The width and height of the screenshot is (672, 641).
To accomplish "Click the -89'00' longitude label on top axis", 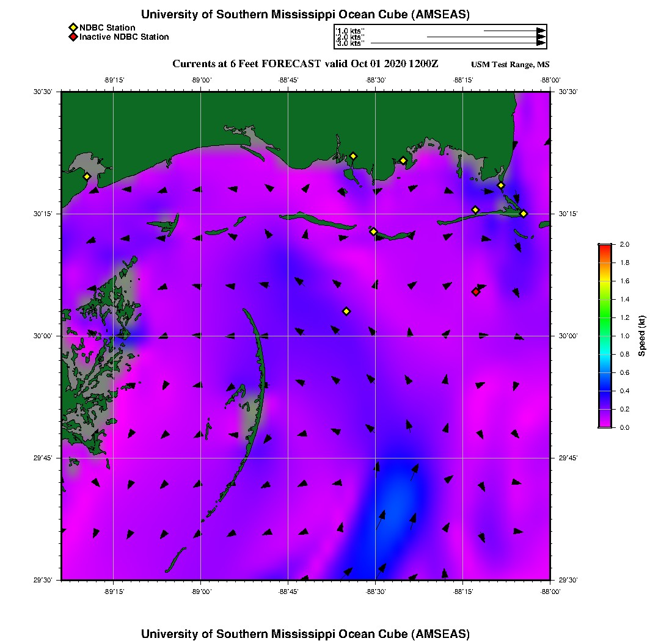I will pyautogui.click(x=201, y=80).
